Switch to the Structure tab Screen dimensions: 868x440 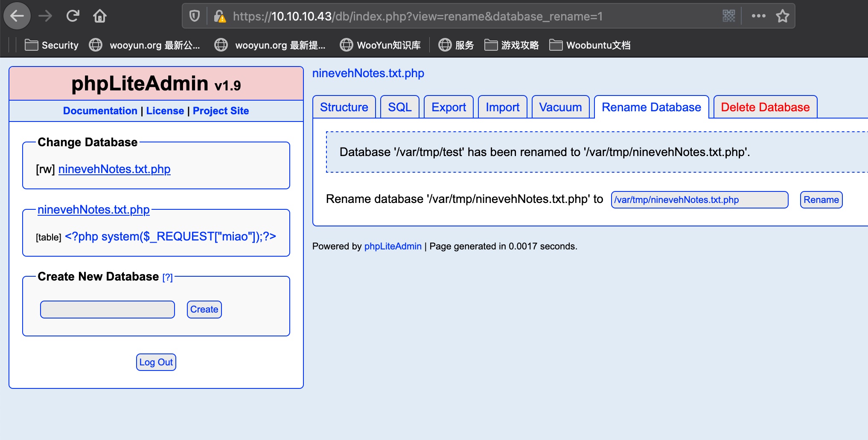(344, 107)
